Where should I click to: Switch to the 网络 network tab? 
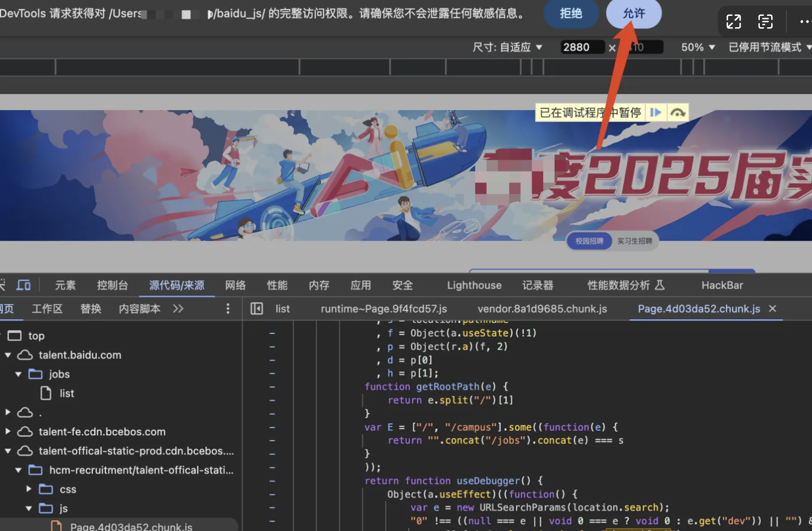(235, 285)
